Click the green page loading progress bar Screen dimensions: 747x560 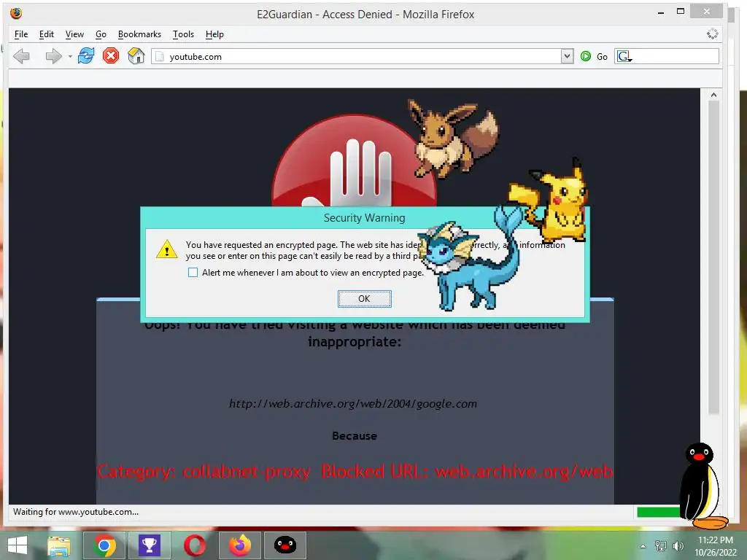tap(659, 512)
